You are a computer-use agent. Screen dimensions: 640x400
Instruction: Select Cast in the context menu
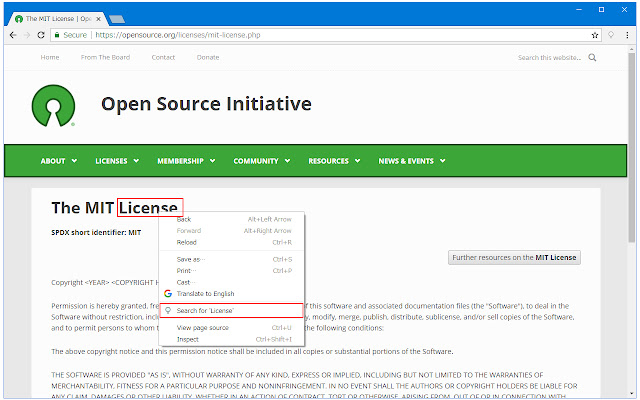point(231,282)
